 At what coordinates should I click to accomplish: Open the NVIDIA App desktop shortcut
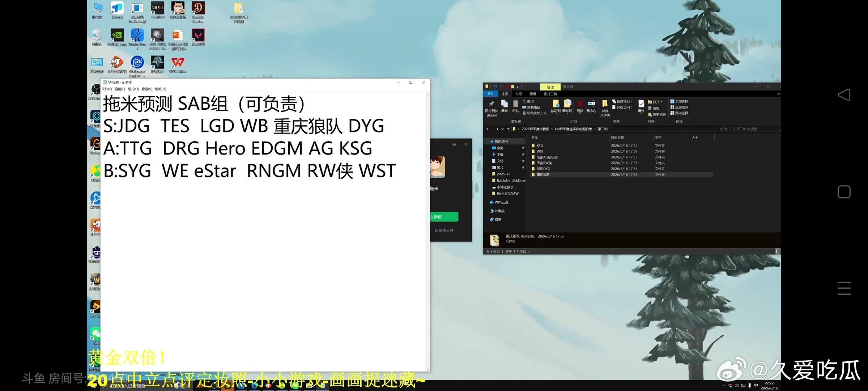coord(117,38)
